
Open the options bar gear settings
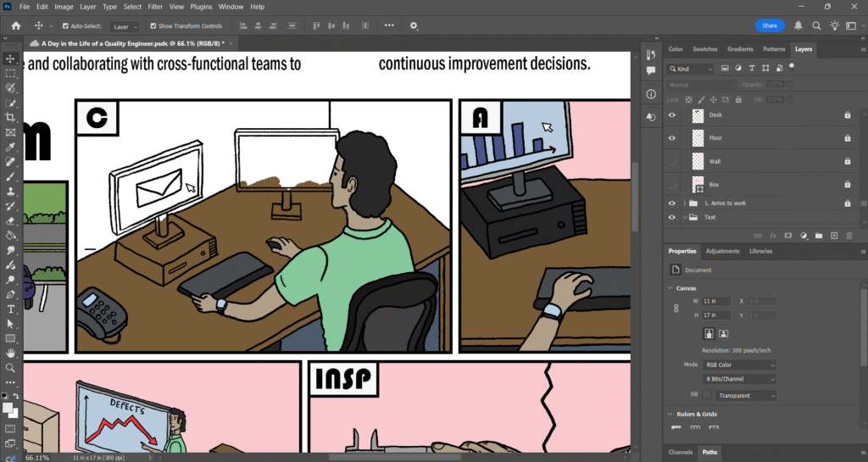tap(414, 25)
